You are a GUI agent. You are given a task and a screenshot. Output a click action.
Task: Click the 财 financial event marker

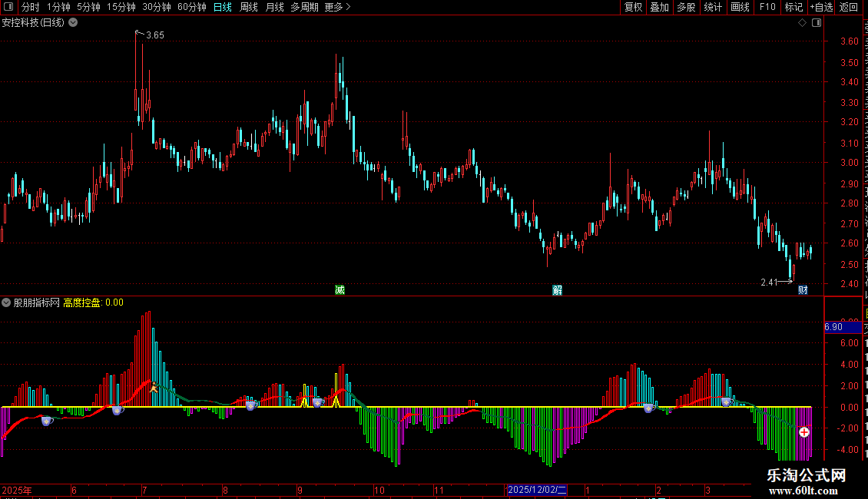coord(803,290)
